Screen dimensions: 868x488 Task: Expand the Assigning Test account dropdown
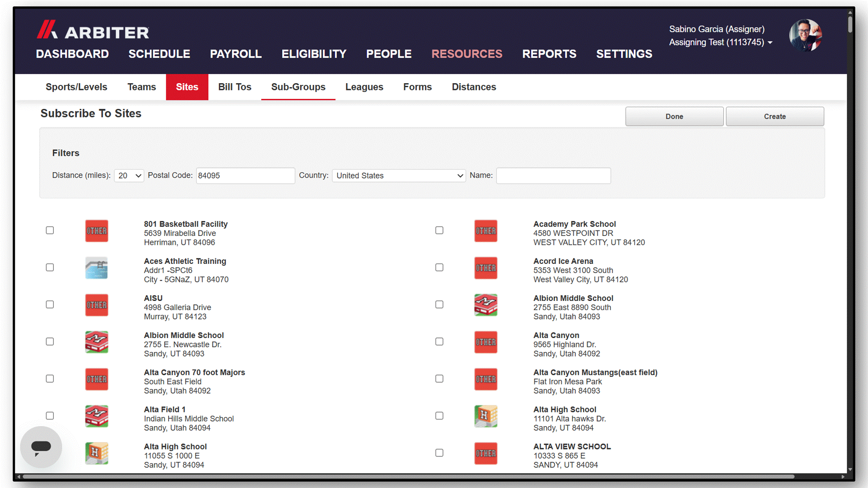(721, 42)
